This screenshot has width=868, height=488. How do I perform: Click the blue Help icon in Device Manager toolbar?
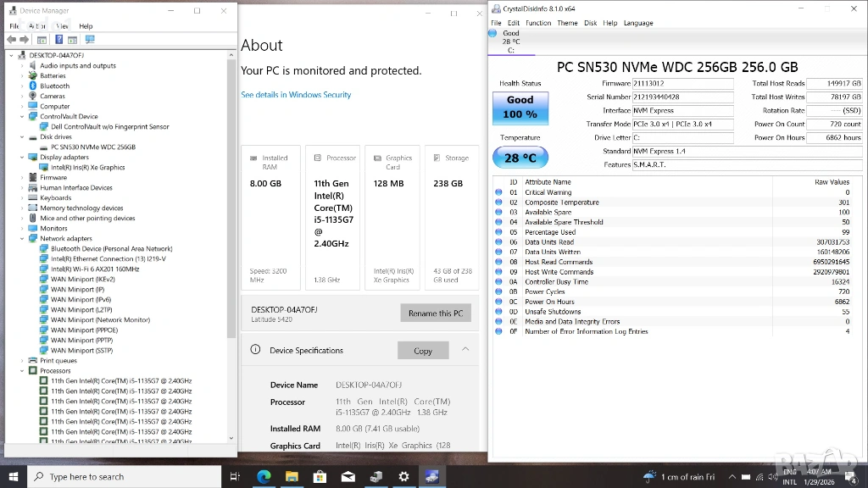(x=59, y=40)
